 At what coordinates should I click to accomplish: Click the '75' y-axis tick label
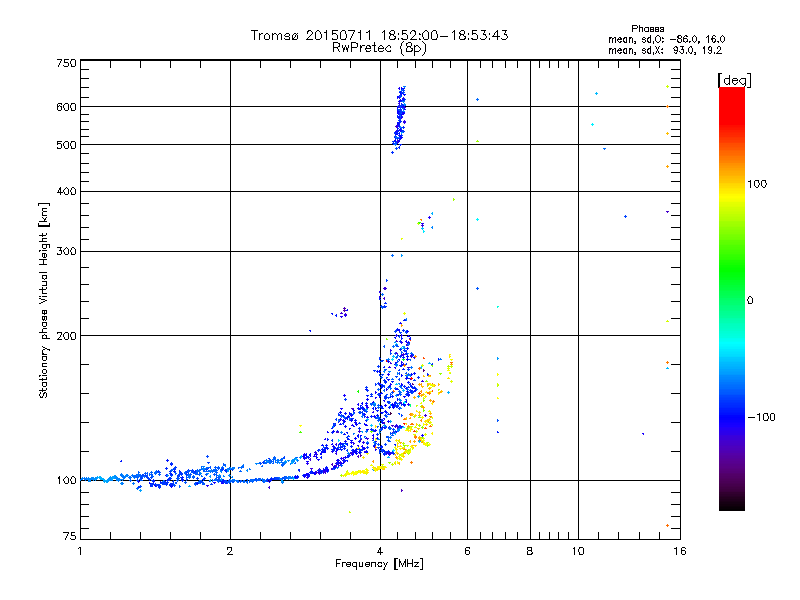coord(70,536)
